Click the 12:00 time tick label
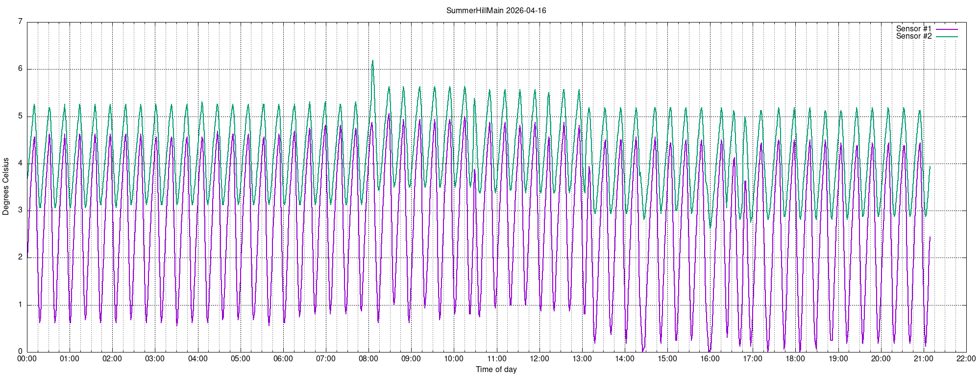980x376 pixels. [539, 359]
